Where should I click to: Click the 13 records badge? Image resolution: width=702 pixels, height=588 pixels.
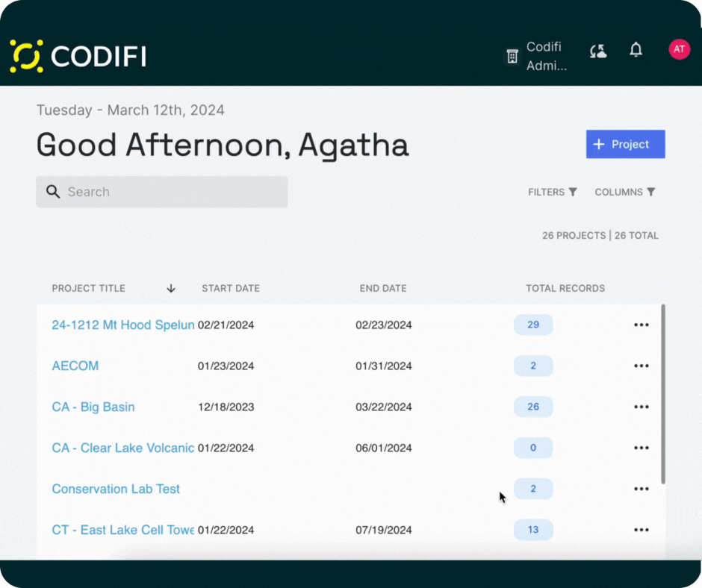533,530
